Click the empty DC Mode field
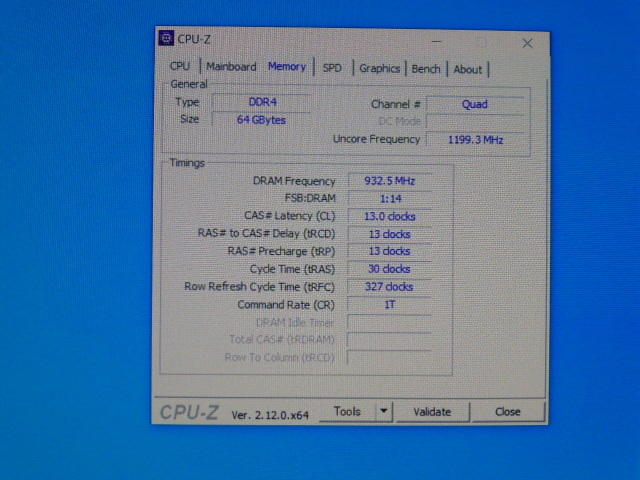Image resolution: width=640 pixels, height=480 pixels. point(475,122)
